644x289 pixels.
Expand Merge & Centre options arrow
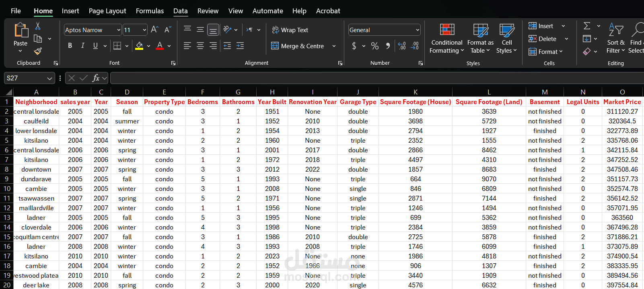click(334, 46)
